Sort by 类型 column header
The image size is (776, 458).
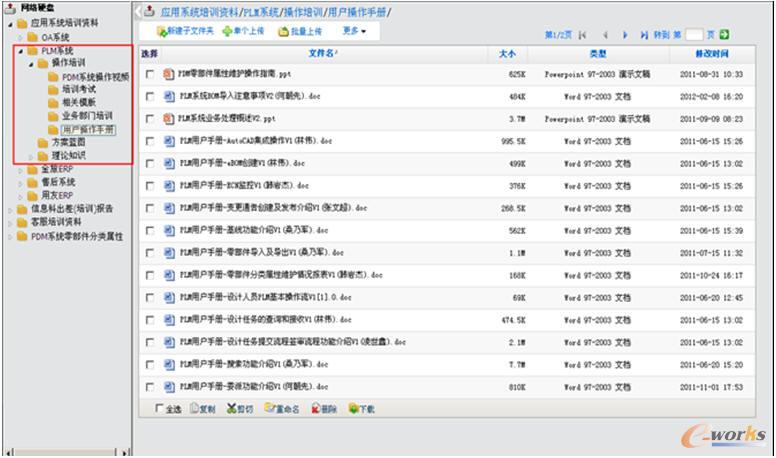(x=598, y=53)
